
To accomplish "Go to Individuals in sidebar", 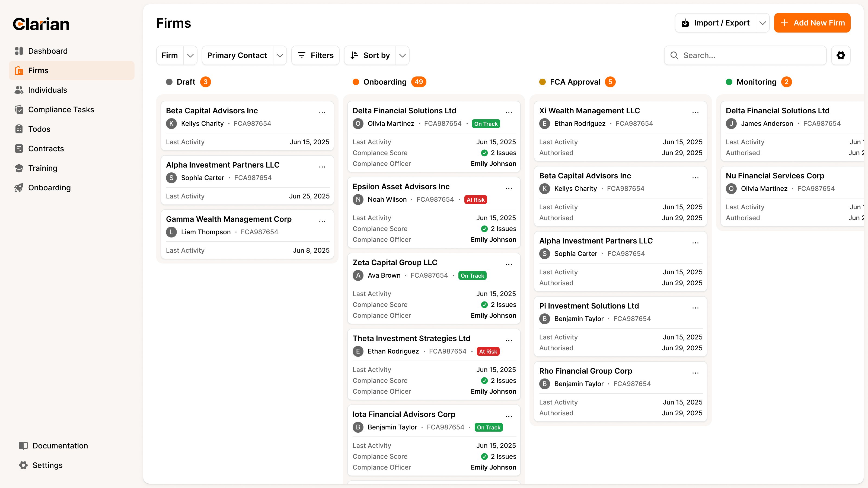I will (47, 90).
